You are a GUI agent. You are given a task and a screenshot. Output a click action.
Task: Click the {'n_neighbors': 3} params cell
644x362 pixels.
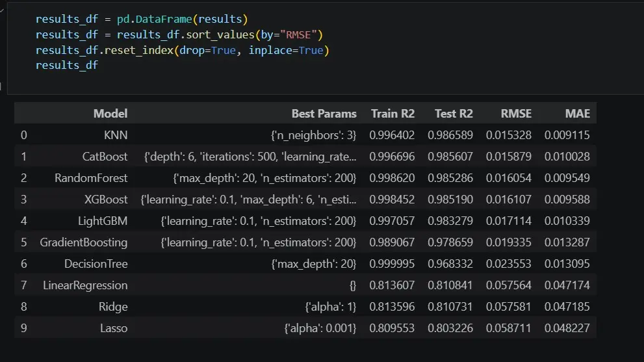(313, 135)
